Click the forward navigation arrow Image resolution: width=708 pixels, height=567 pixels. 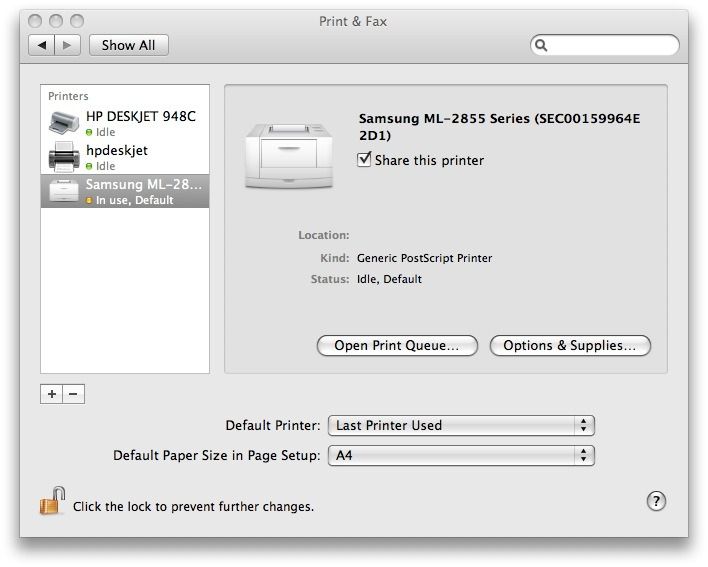tap(67, 45)
